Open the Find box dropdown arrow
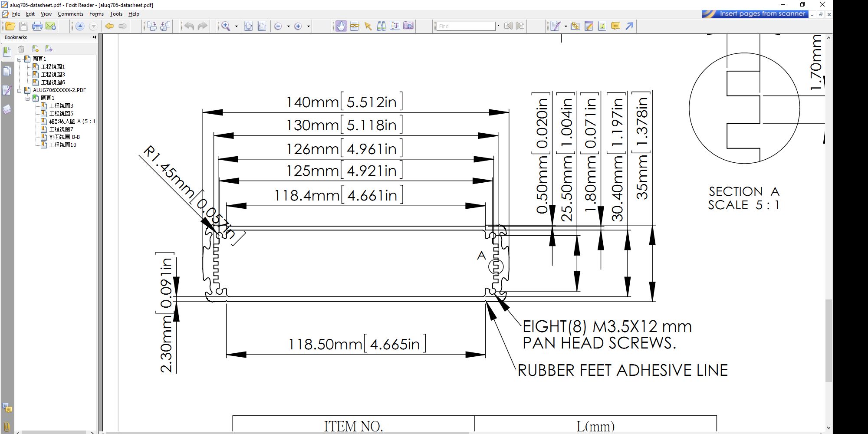The height and width of the screenshot is (434, 868). [x=498, y=26]
